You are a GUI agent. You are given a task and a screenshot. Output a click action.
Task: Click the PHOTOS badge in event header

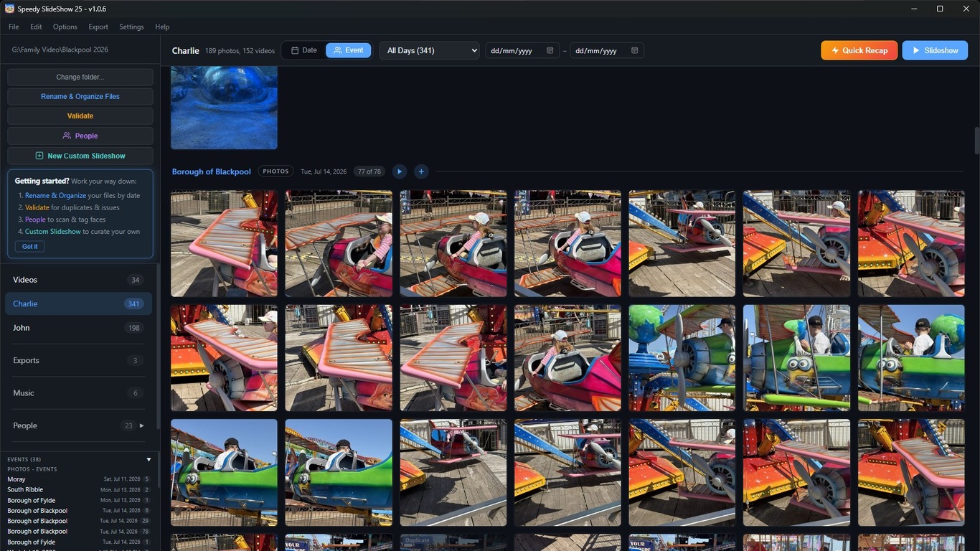(275, 171)
